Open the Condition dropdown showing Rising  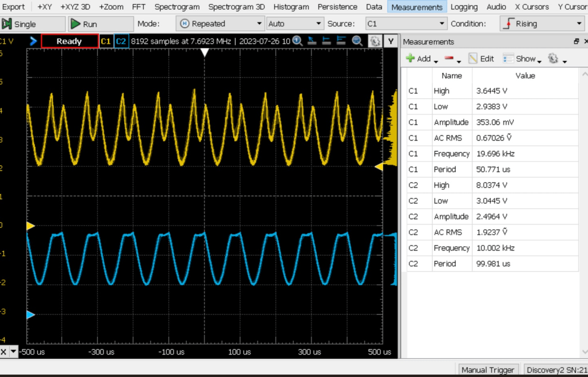tap(542, 24)
